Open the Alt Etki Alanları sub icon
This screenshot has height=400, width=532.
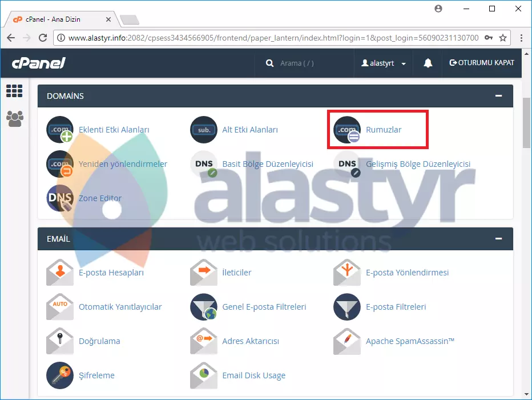(x=204, y=130)
